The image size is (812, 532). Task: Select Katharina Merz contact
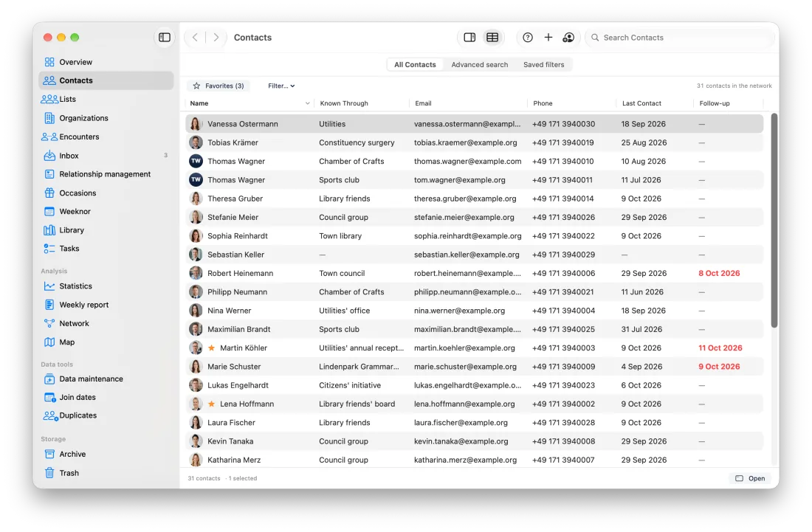pos(475,460)
